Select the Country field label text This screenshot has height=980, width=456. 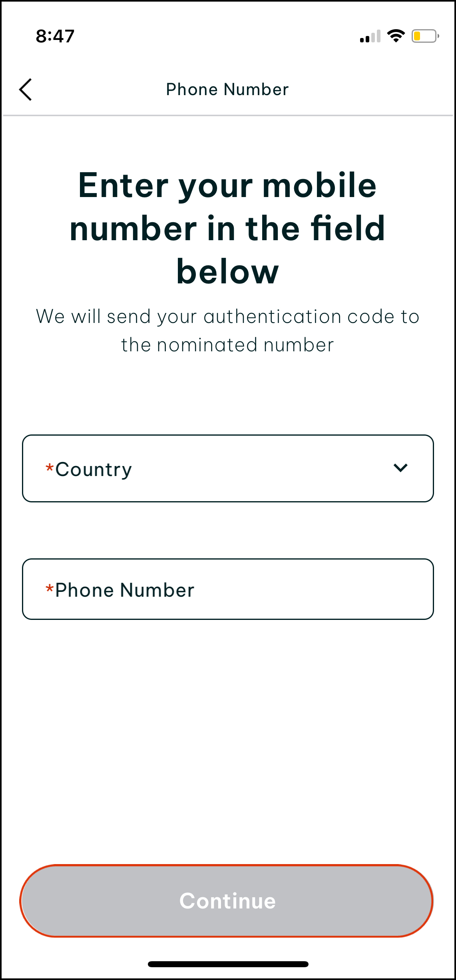tap(94, 469)
